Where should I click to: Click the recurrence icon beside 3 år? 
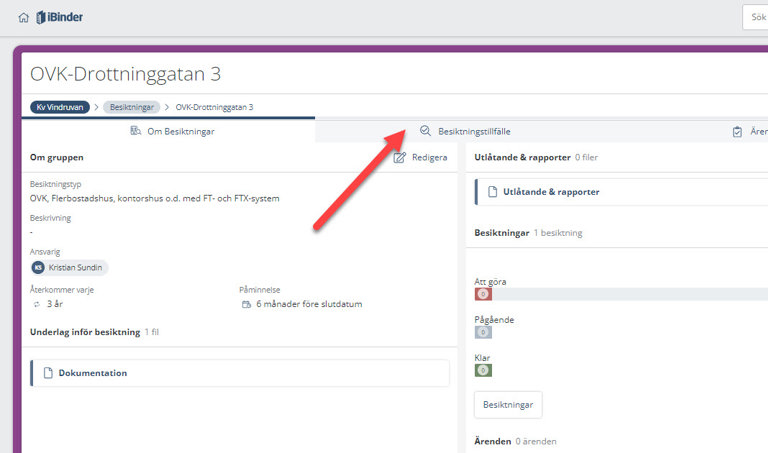pos(36,304)
